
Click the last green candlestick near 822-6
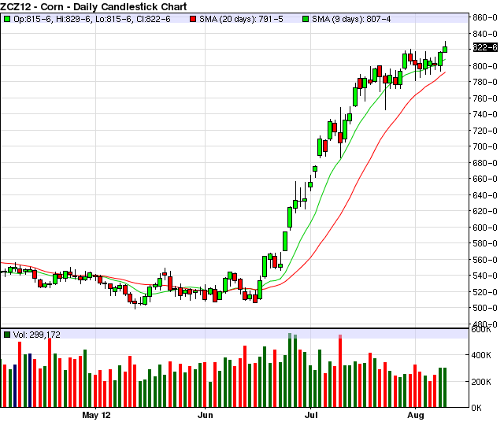[x=445, y=49]
